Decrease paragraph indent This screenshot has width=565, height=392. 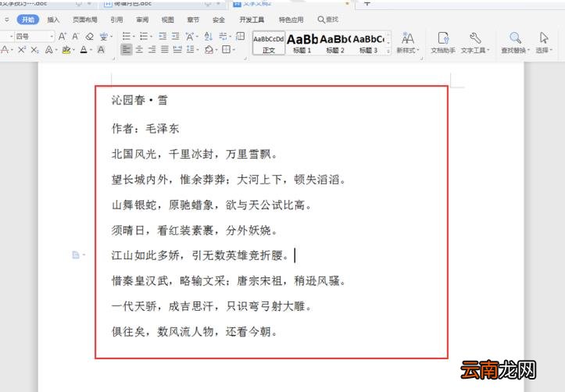163,37
